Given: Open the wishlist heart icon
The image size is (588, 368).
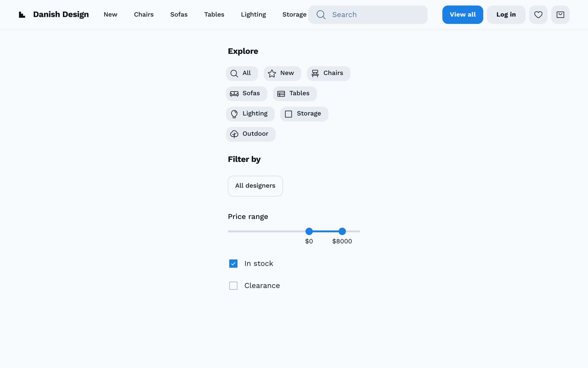Looking at the screenshot, I should [538, 14].
